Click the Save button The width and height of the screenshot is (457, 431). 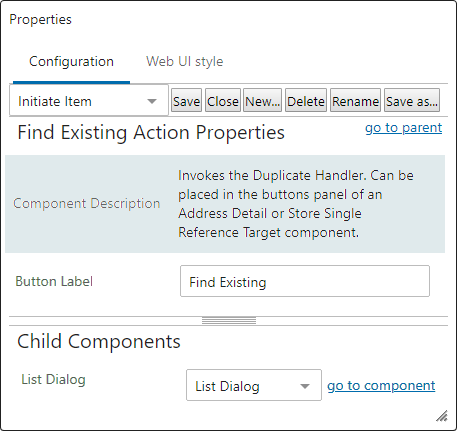(x=186, y=100)
